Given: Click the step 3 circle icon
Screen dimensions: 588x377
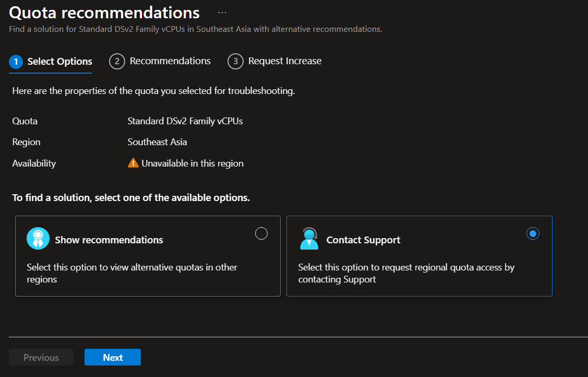Looking at the screenshot, I should click(235, 62).
